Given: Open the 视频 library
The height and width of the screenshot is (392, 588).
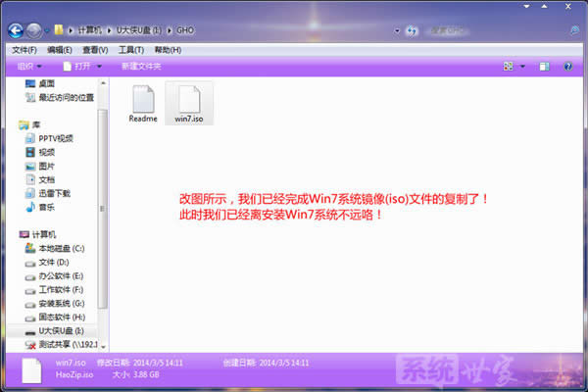Looking at the screenshot, I should [40, 152].
